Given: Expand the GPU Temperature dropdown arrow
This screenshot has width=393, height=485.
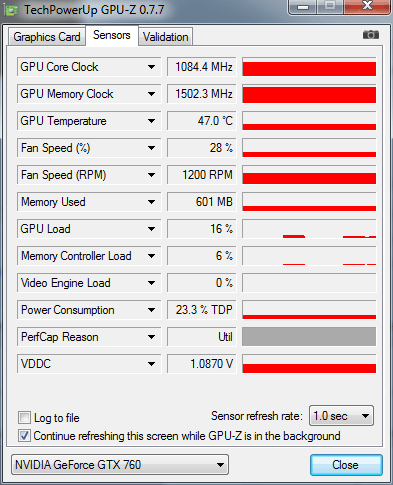Looking at the screenshot, I should pos(151,121).
